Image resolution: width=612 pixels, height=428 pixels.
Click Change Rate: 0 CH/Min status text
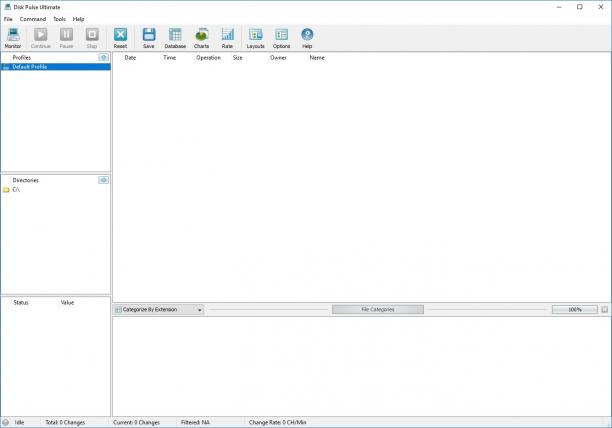tap(278, 422)
